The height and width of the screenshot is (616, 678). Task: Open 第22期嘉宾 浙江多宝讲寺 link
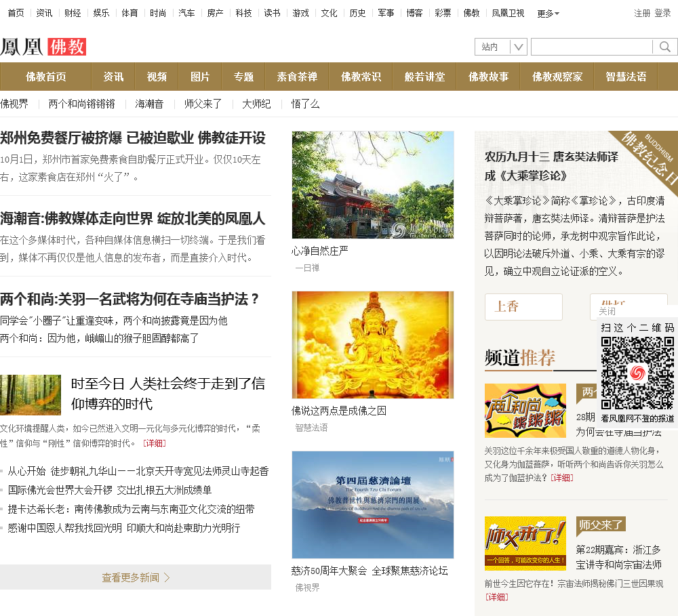click(619, 557)
